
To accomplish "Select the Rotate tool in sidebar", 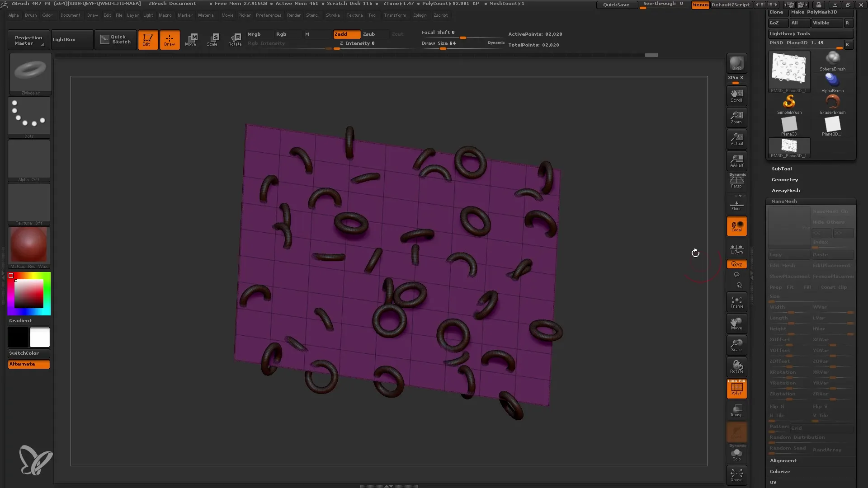I will 736,366.
